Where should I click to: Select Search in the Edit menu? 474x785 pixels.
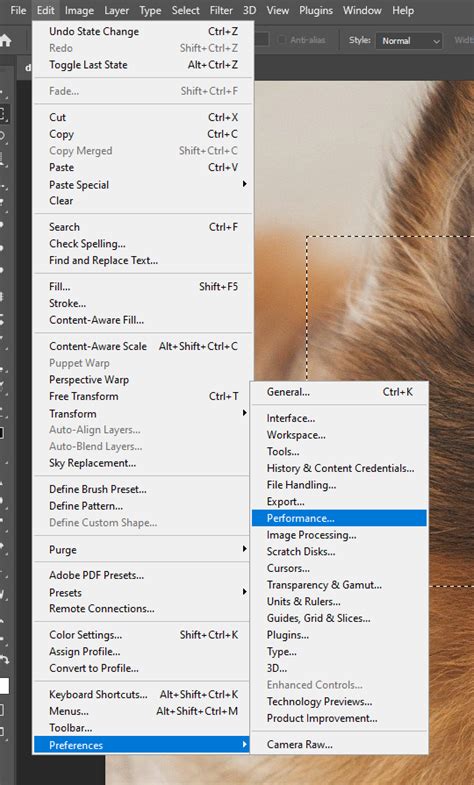[x=143, y=227]
